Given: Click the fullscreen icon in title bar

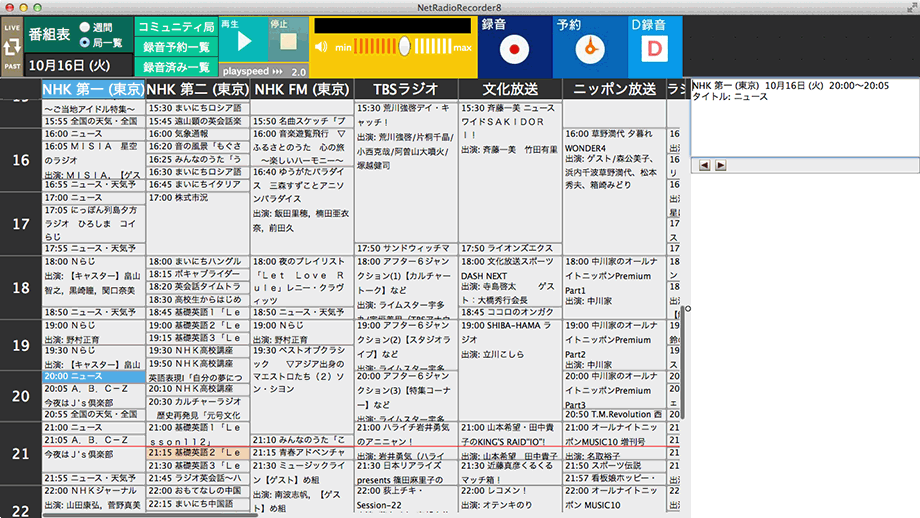Looking at the screenshot, I should coord(911,7).
